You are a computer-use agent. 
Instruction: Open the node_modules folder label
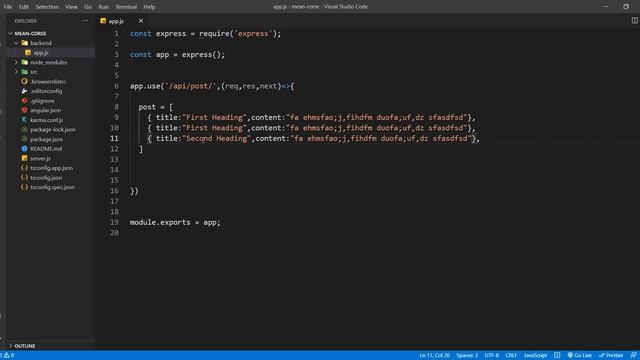[49, 62]
